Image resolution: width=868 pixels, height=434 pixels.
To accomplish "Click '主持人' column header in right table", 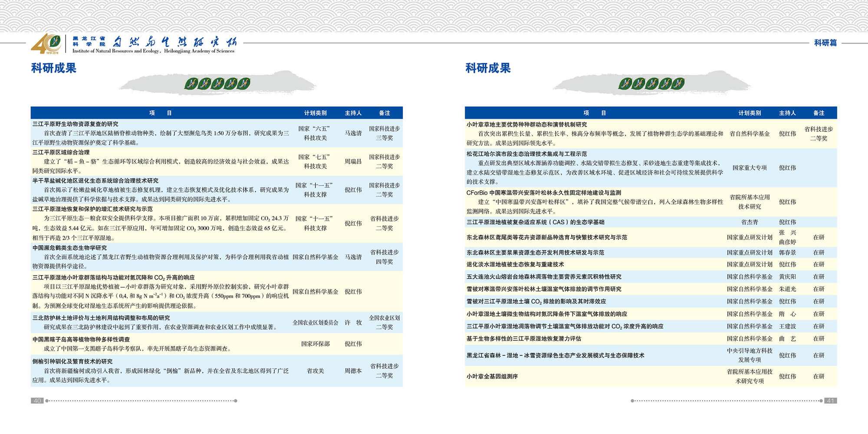I will 787,113.
